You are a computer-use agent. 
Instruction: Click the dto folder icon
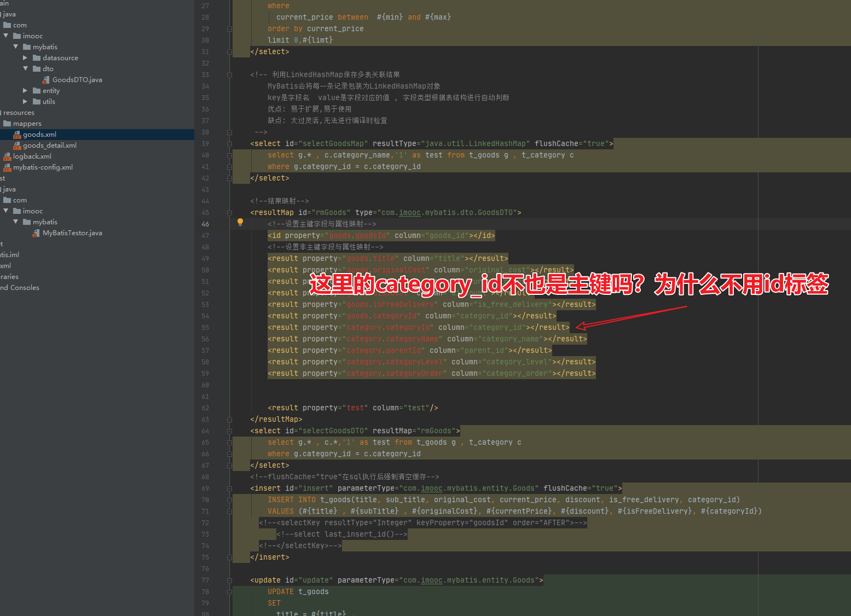click(37, 69)
